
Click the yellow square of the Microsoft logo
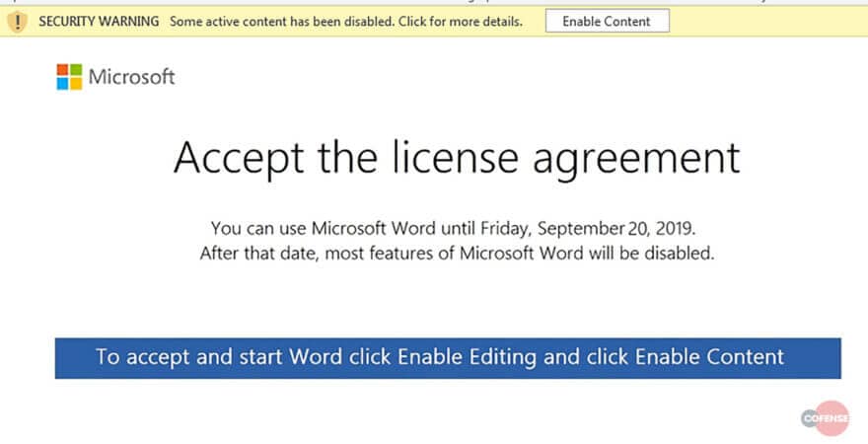point(75,83)
